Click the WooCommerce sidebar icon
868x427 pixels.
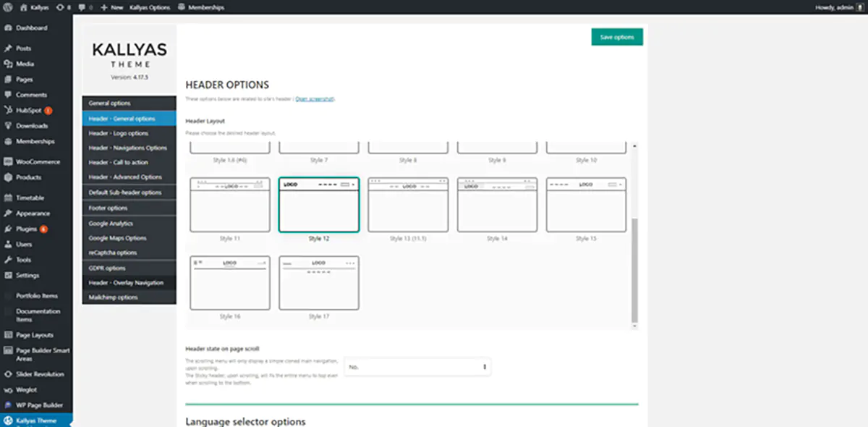tap(7, 162)
